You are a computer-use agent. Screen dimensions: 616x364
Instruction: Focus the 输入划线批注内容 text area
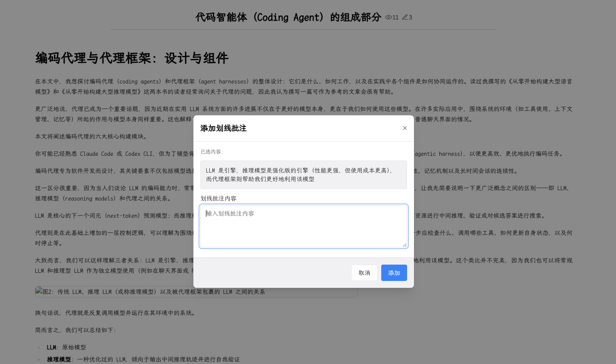pos(303,226)
